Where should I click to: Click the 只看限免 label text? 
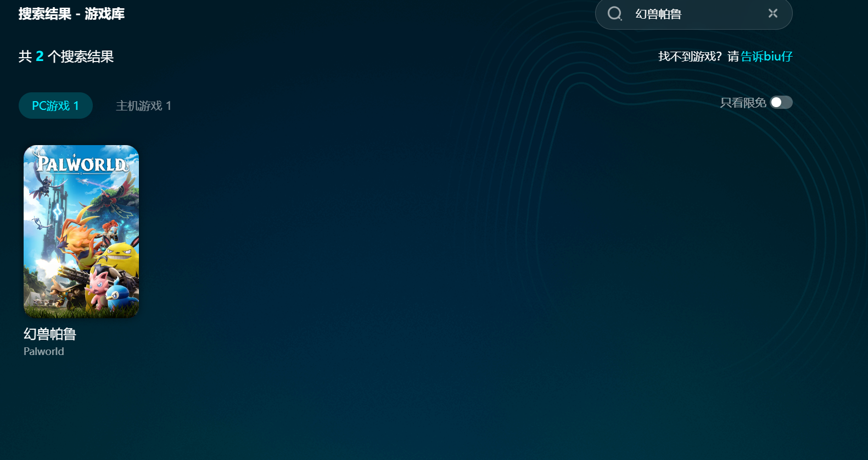pos(743,103)
